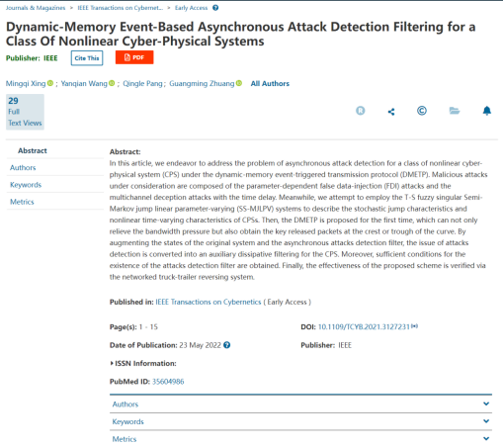Open Guangming Zhuang's ORCID icon
Viewport: 504px width, 447px height.
coord(239,83)
